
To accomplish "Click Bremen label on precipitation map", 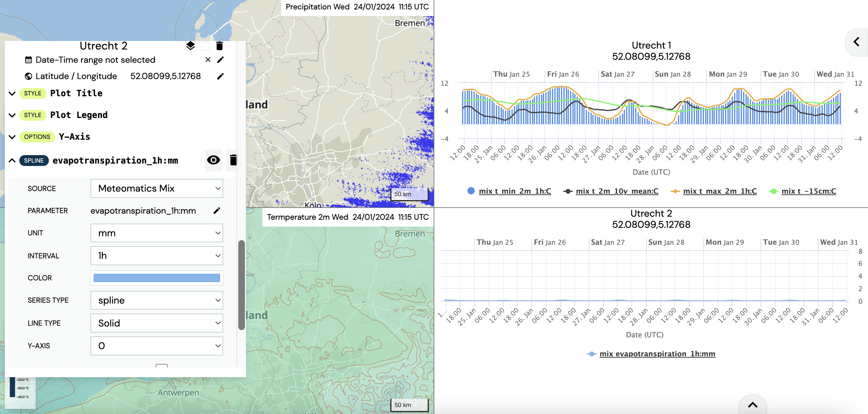I will point(410,23).
